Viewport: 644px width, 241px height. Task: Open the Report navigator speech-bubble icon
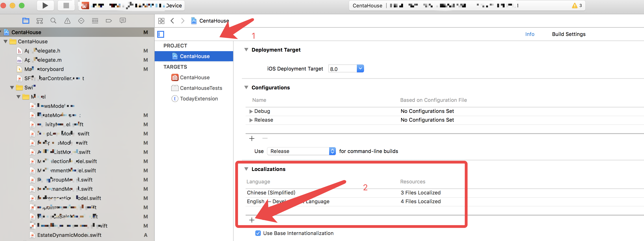pyautogui.click(x=123, y=21)
